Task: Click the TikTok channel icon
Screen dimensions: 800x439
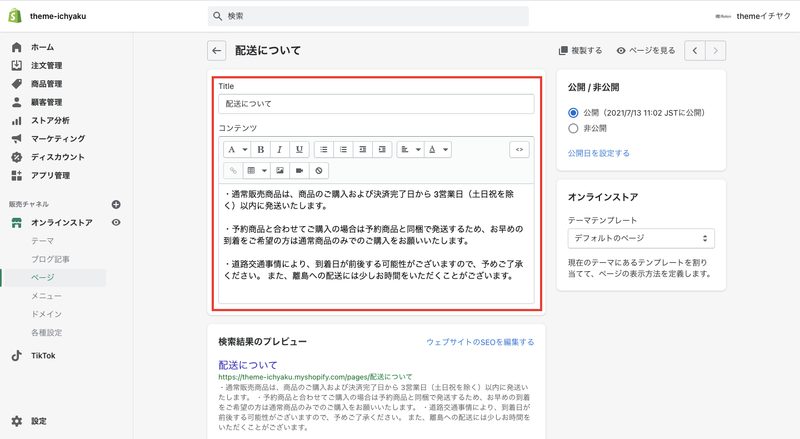Action: pos(17,355)
